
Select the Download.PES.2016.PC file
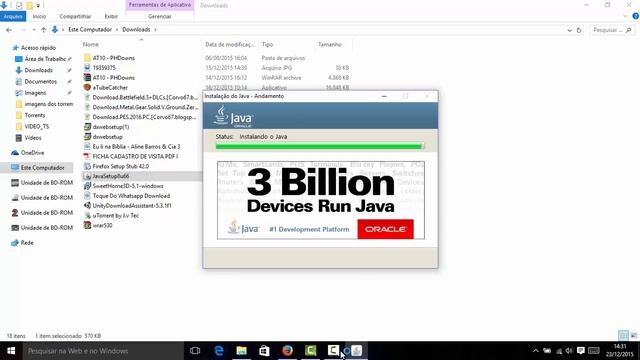pyautogui.click(x=144, y=117)
